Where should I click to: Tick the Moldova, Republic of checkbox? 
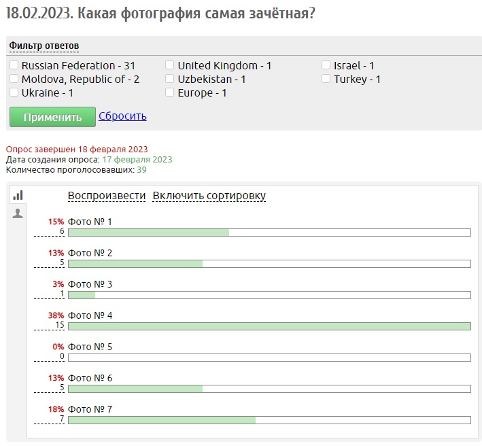pyautogui.click(x=14, y=79)
